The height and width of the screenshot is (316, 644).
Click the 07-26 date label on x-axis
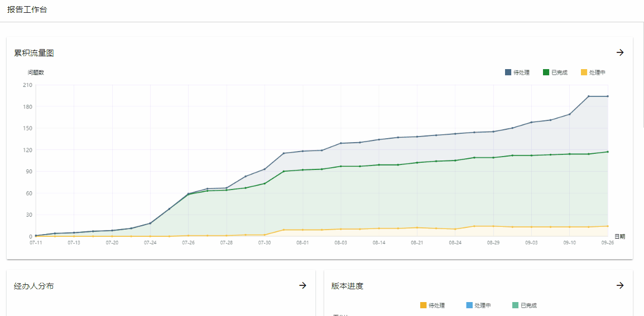tap(188, 243)
